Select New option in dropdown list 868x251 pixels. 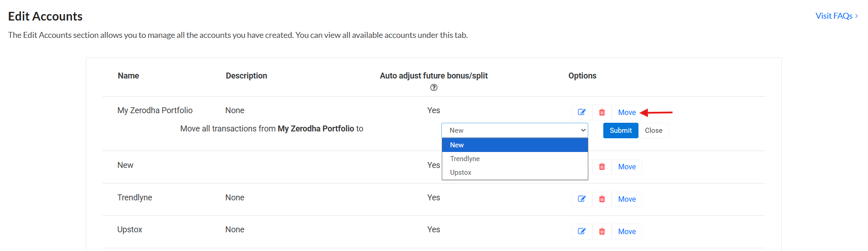[x=514, y=145]
